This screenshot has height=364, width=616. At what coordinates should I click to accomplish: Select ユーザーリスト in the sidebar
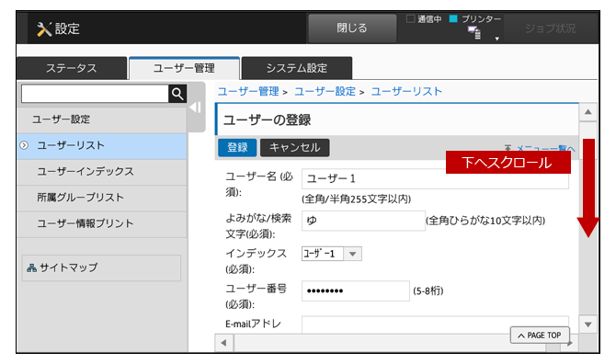tap(101, 145)
